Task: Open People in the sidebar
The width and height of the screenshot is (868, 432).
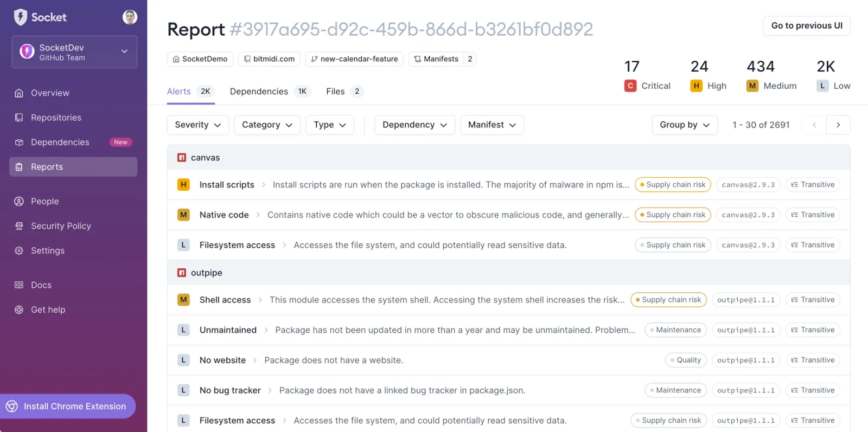Action: pyautogui.click(x=73, y=202)
